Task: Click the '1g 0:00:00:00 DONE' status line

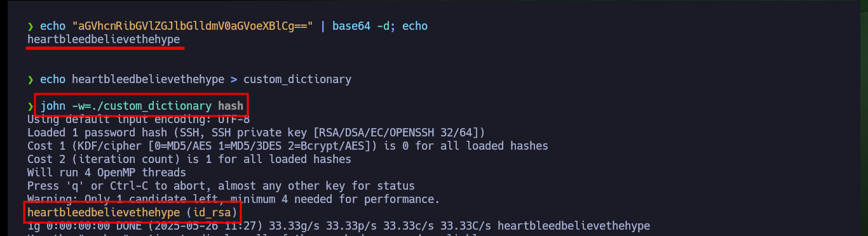Action: coord(339,226)
